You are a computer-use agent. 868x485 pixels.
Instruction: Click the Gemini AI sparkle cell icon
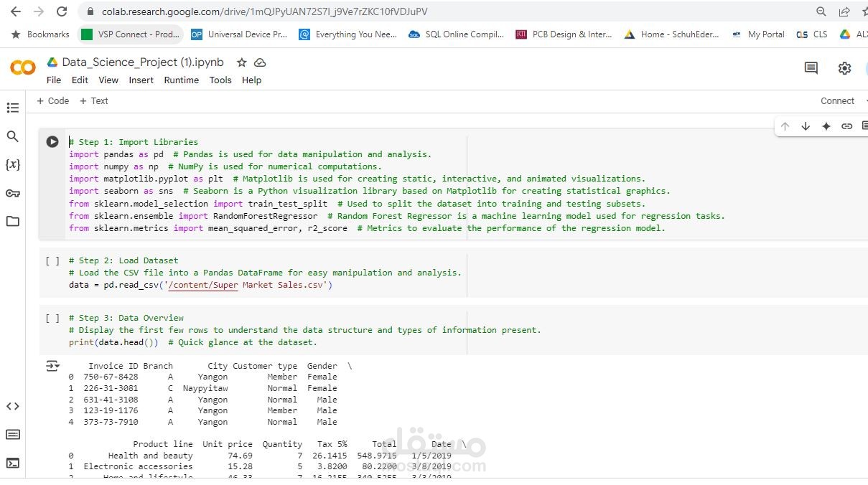[x=826, y=126]
